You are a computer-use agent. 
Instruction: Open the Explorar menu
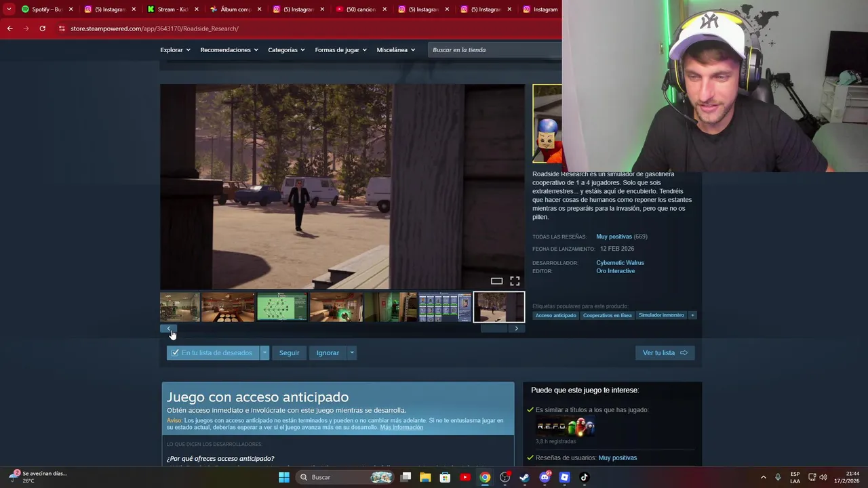click(x=175, y=49)
